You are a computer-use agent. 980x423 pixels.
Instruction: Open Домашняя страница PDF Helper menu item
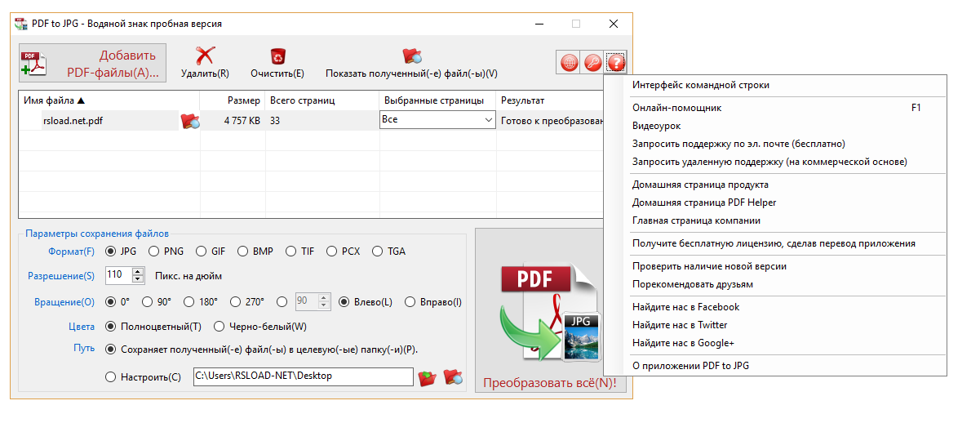775,203
